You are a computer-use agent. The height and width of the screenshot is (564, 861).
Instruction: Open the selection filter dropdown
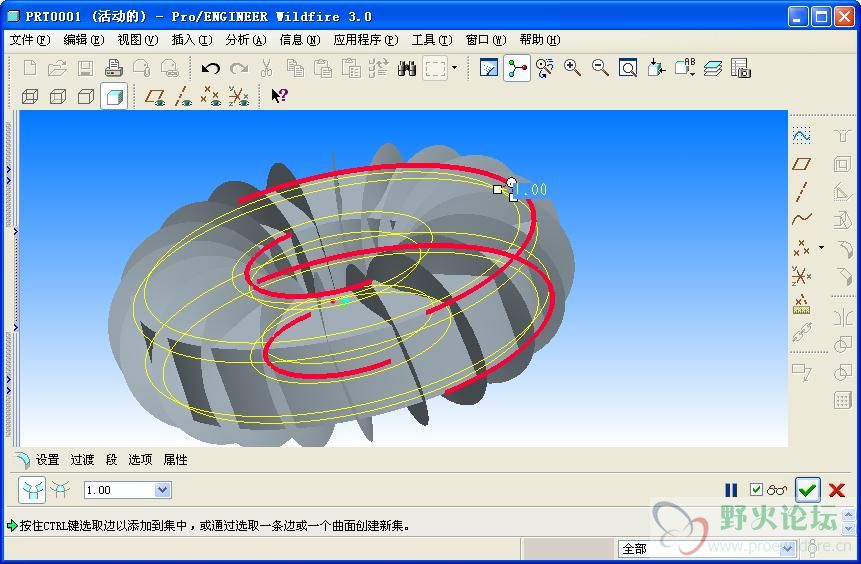click(787, 548)
